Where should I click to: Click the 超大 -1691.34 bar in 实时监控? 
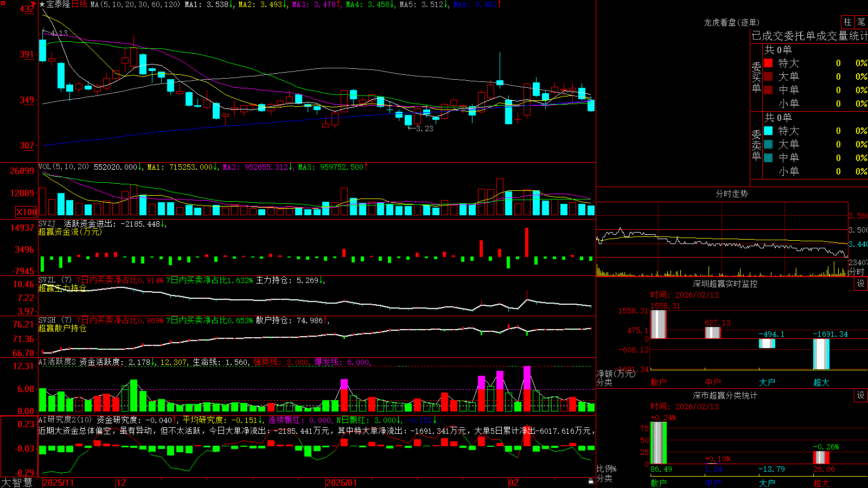pos(821,354)
